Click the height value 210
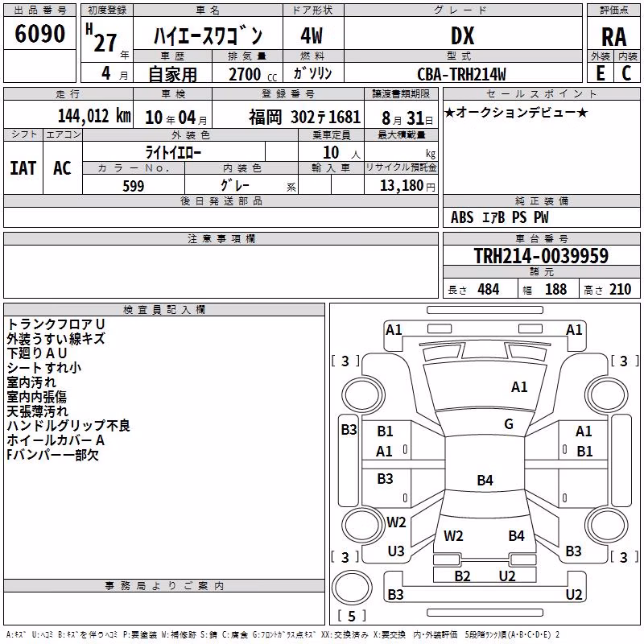 [620, 289]
